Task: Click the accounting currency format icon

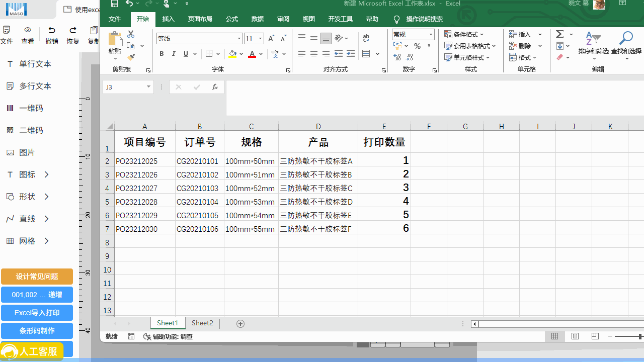Action: 397,46
